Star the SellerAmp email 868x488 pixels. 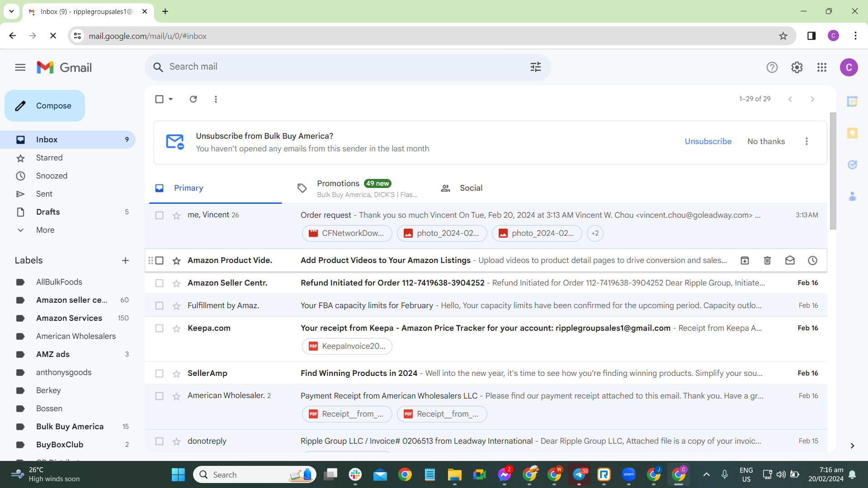[176, 374]
